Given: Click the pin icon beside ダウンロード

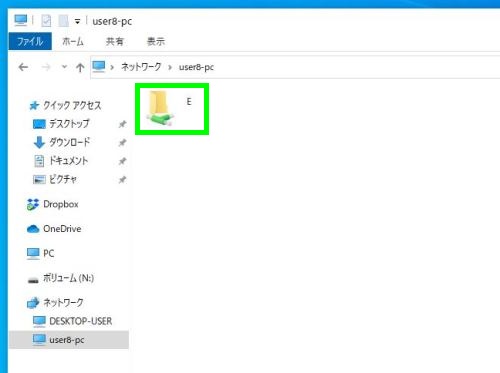Looking at the screenshot, I should [122, 143].
